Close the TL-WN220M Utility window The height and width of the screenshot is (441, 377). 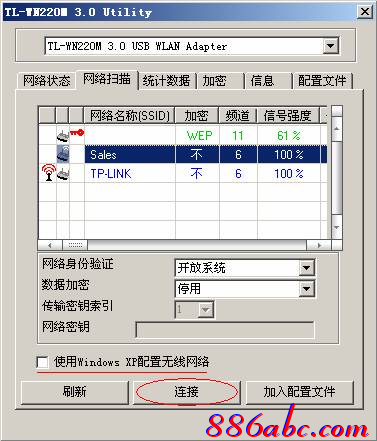365,12
